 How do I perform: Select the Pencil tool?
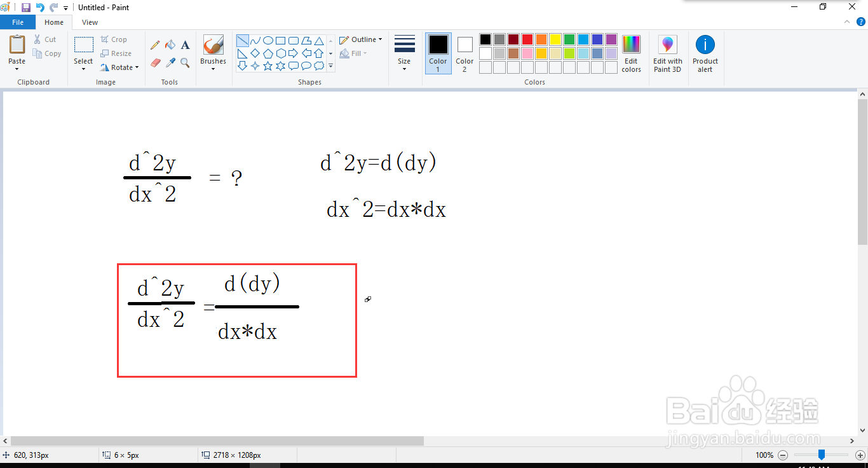click(x=155, y=45)
